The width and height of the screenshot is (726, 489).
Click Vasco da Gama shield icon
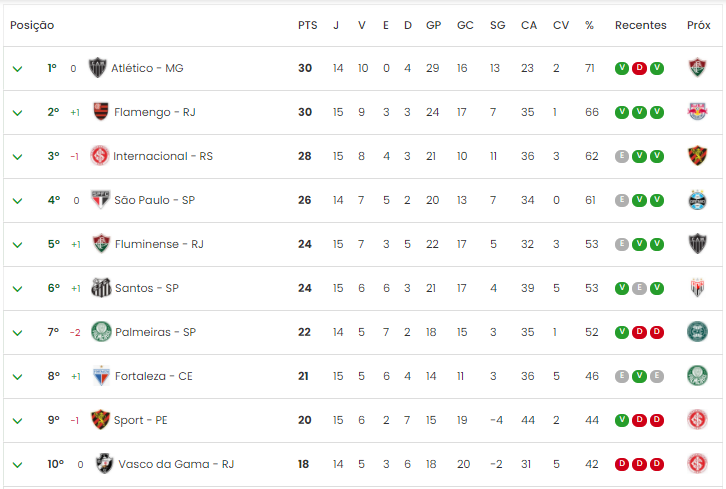104,464
